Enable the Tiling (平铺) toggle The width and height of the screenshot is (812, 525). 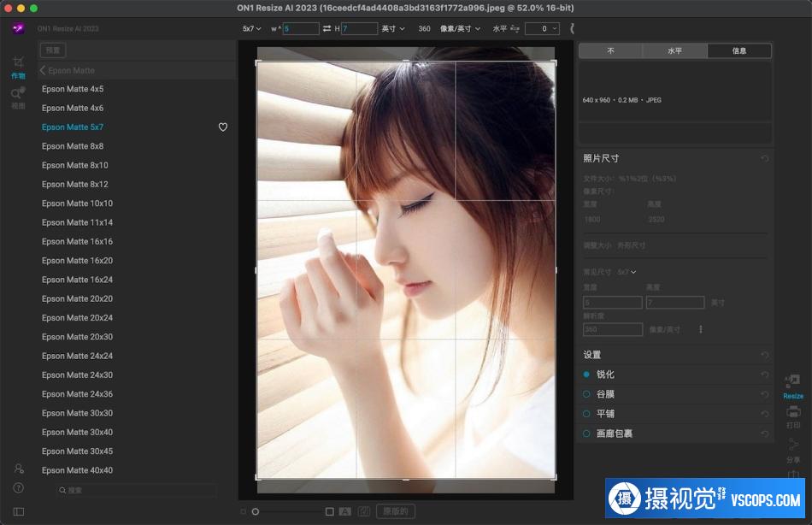click(x=586, y=414)
